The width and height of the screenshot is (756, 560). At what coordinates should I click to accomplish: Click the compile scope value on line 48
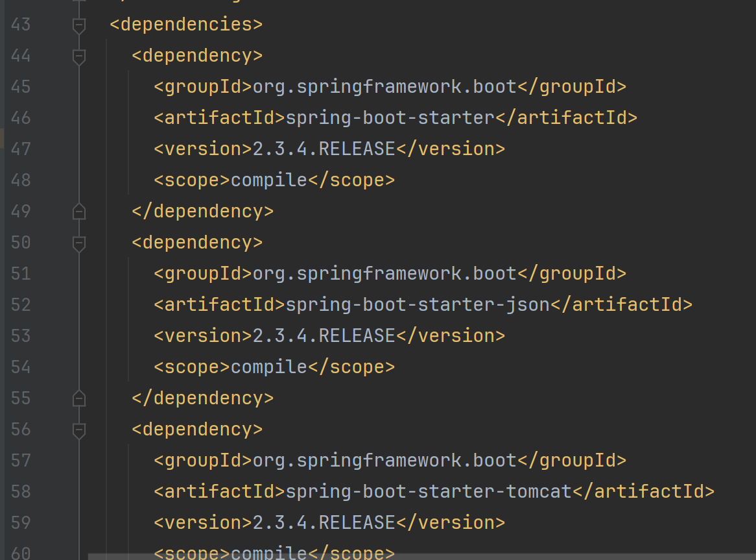click(268, 180)
